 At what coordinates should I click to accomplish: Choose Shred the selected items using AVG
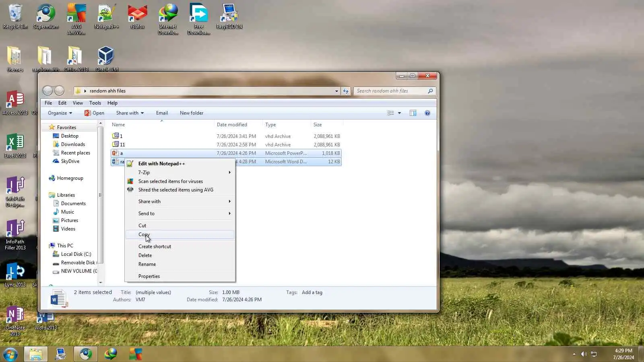(x=180, y=190)
